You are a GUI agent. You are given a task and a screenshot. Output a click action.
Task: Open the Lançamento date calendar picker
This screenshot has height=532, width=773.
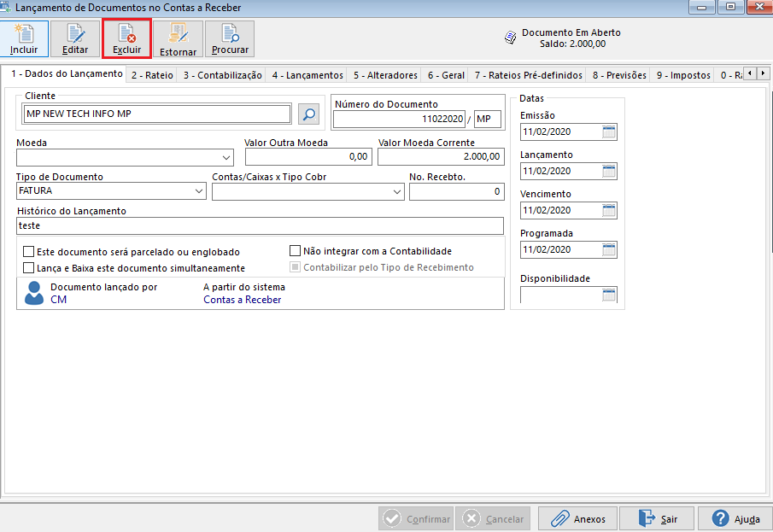(609, 171)
